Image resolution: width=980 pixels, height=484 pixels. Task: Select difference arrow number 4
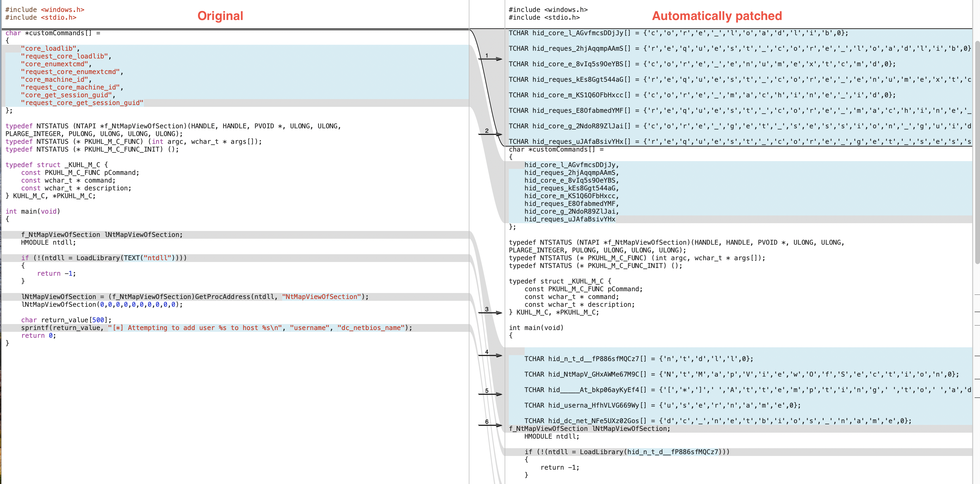[x=490, y=355]
